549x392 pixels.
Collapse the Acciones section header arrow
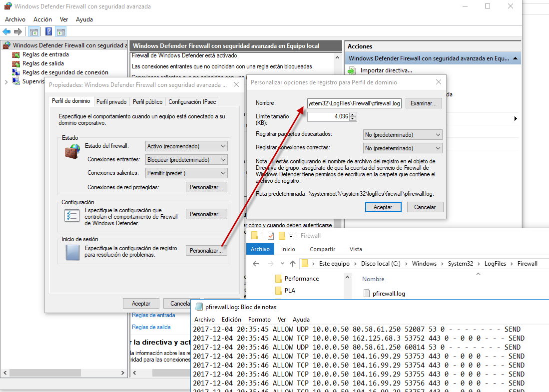tap(515, 58)
